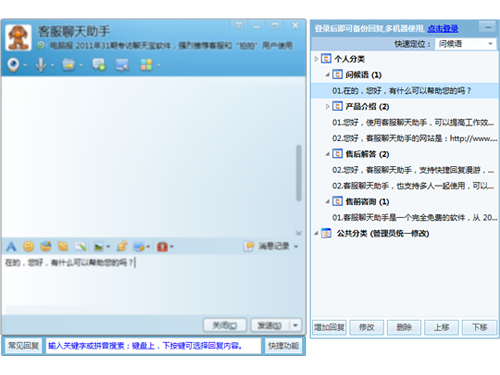Open the font settings A icon
This screenshot has width=500, height=375.
11,247
